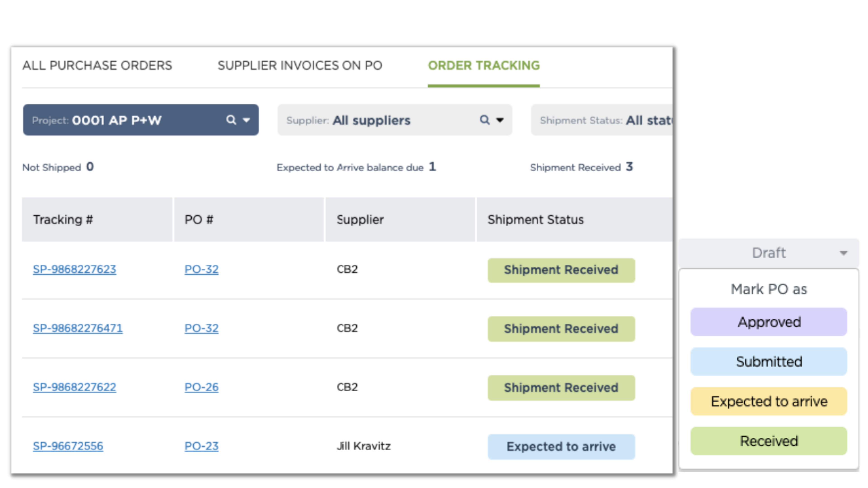The image size is (868, 488).
Task: Click CB2 supplier in PO-26 row
Action: 347,387
